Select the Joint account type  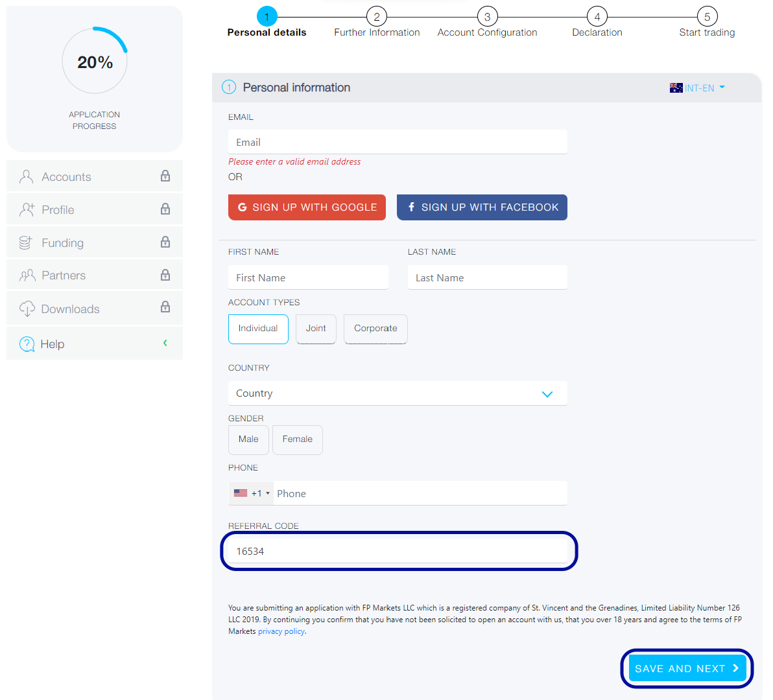click(316, 329)
